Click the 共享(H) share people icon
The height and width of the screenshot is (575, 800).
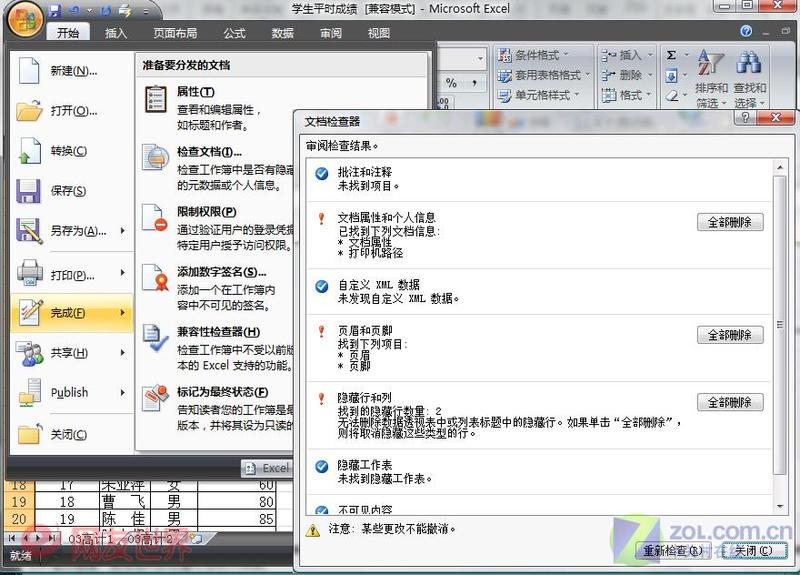30,353
